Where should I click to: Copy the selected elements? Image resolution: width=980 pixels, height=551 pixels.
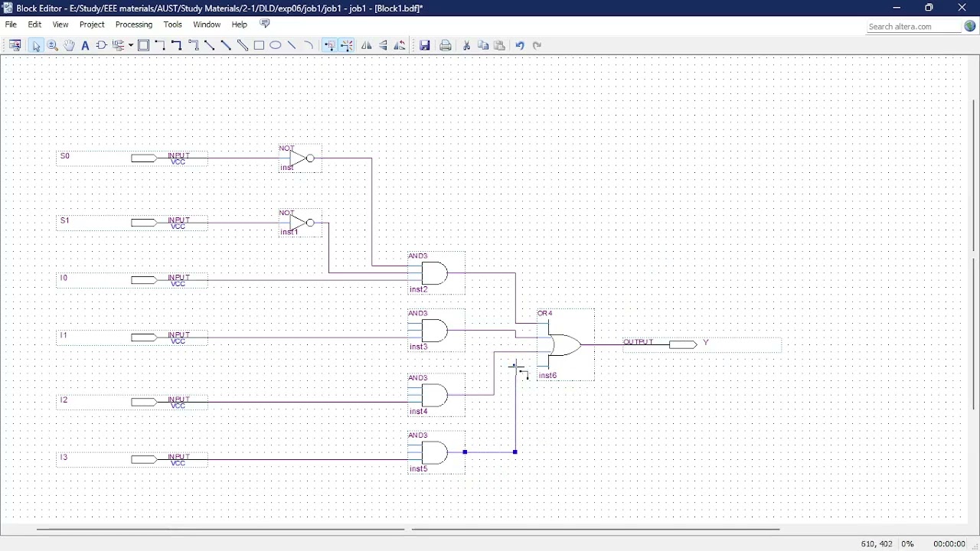click(483, 45)
